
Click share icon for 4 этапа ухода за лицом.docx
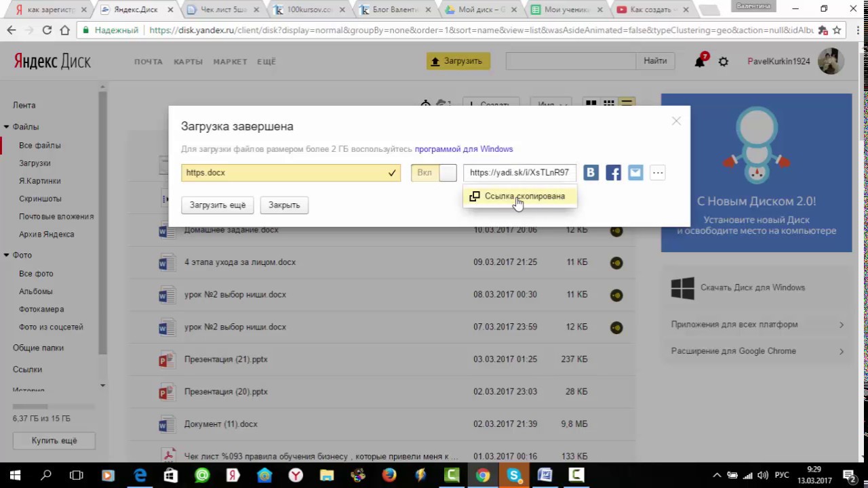616,263
